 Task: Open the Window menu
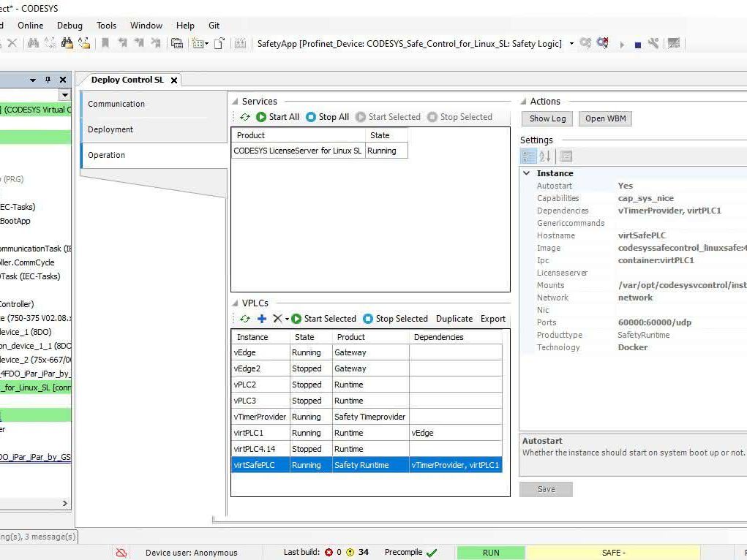point(146,26)
